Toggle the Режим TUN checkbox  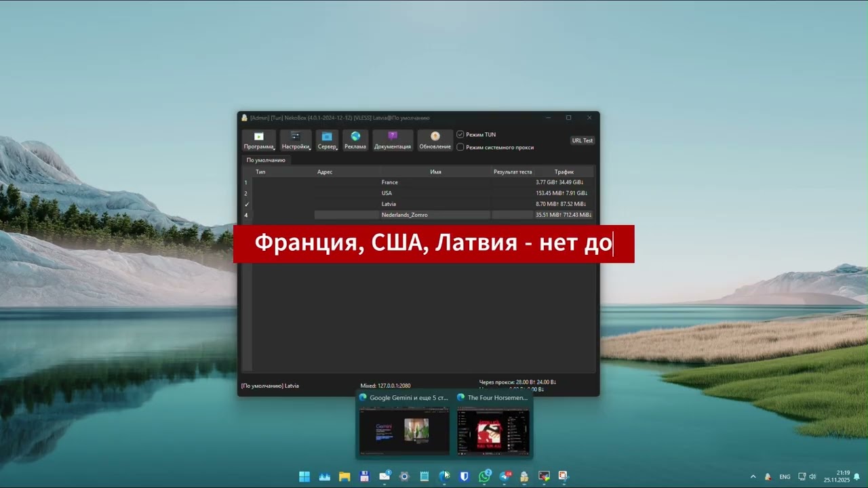tap(460, 134)
